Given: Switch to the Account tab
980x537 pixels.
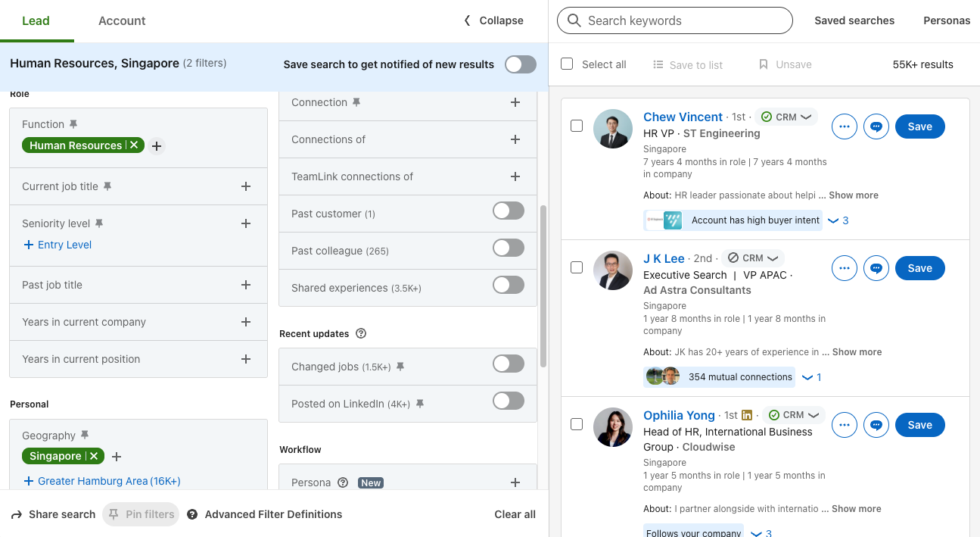Looking at the screenshot, I should coord(122,20).
